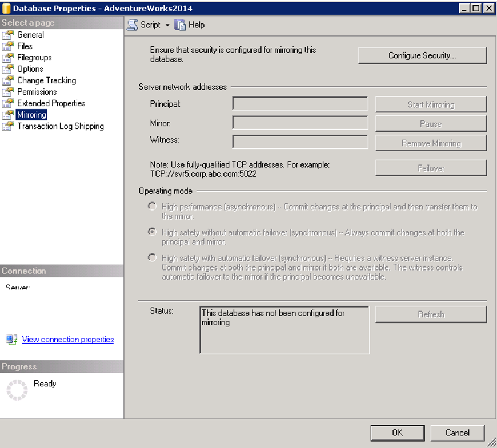Open View connection properties link
This screenshot has width=497, height=448.
pyautogui.click(x=67, y=340)
